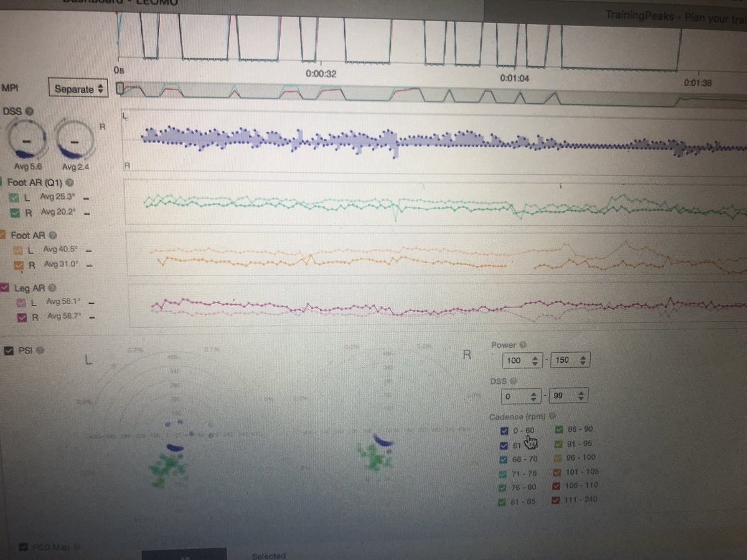Toggle the 71 - 75 cadence checkbox

pos(504,473)
